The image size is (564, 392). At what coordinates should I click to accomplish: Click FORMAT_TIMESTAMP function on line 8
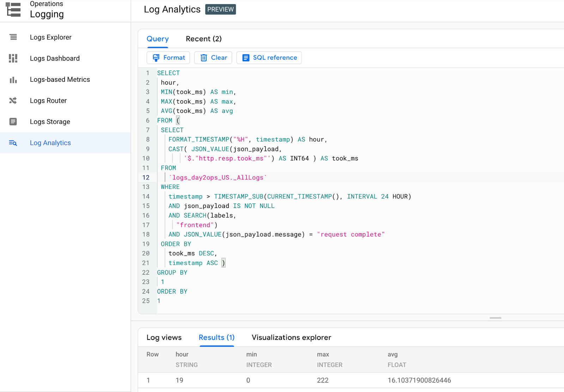coord(199,140)
